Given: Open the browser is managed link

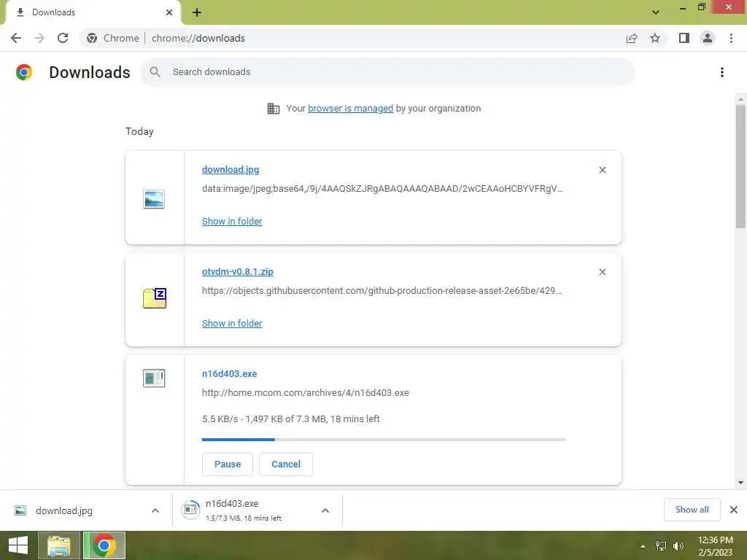Looking at the screenshot, I should 351,109.
